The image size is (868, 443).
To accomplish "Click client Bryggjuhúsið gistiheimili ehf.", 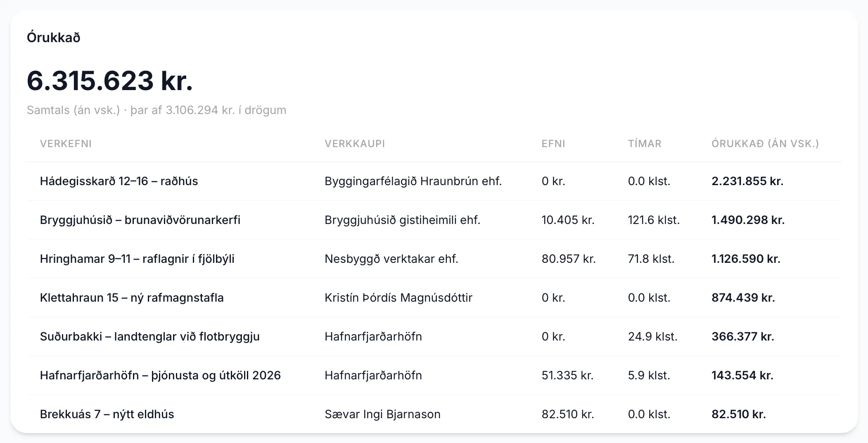I will [403, 220].
